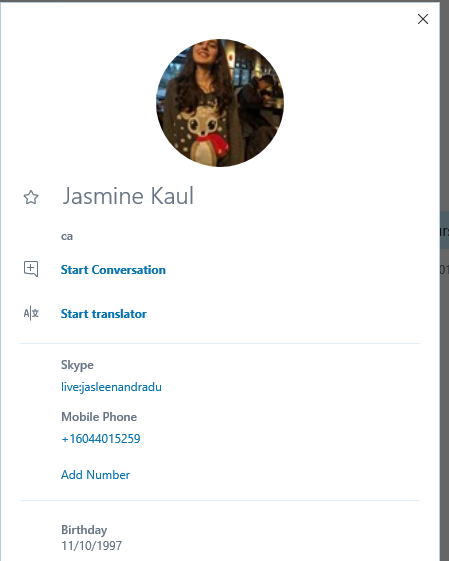Click the Start translator link
The height and width of the screenshot is (561, 449).
click(104, 314)
